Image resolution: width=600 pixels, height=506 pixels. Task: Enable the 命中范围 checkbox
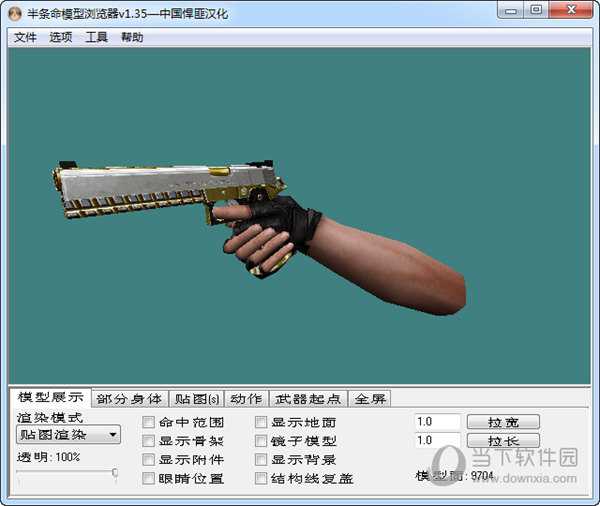tap(148, 423)
